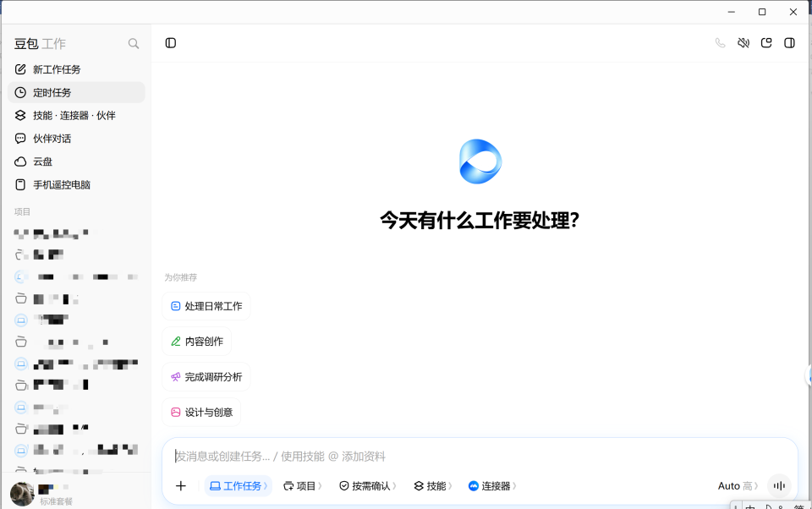This screenshot has width=812, height=509.
Task: Start a 新工作任务
Action: click(76, 69)
